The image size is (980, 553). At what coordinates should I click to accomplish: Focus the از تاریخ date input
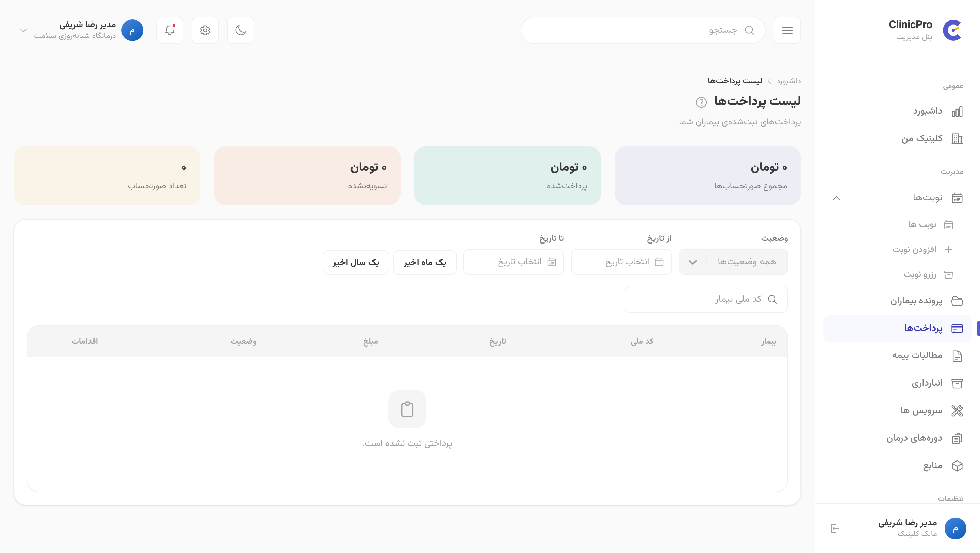click(621, 262)
